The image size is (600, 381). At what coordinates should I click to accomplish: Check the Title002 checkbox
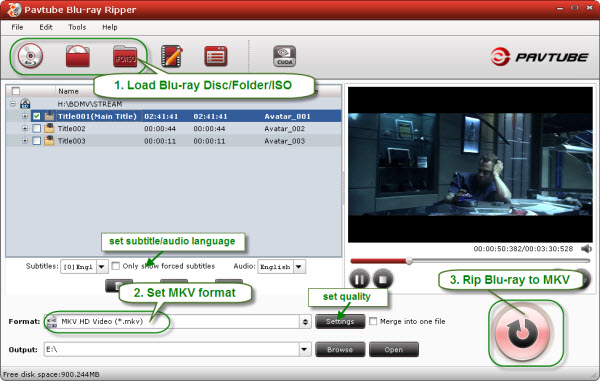click(x=36, y=129)
